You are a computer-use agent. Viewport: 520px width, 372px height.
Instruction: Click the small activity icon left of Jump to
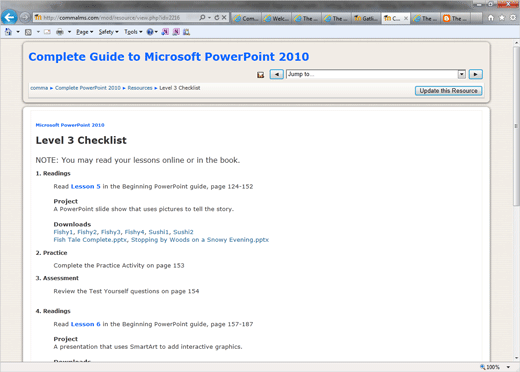coord(261,75)
